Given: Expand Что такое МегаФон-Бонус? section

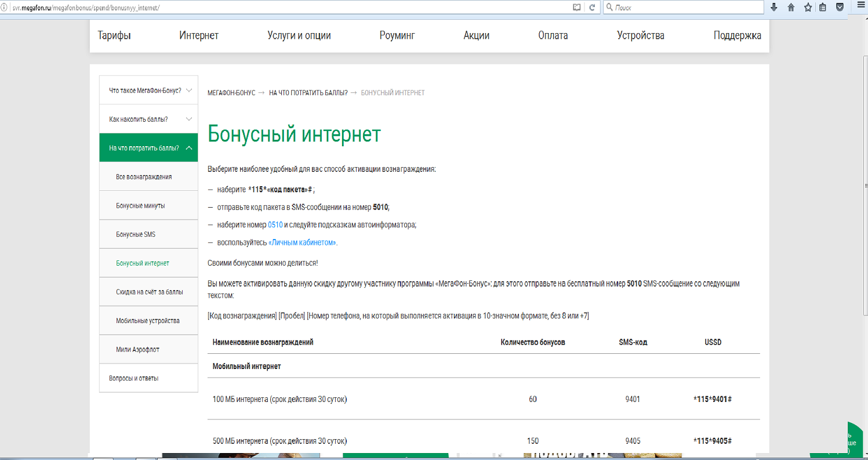Looking at the screenshot, I should click(x=148, y=90).
